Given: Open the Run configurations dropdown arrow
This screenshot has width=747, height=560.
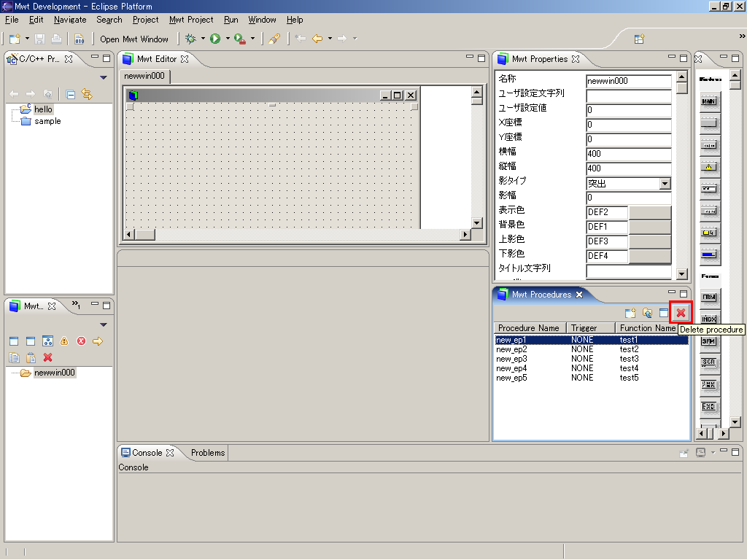Looking at the screenshot, I should [228, 39].
